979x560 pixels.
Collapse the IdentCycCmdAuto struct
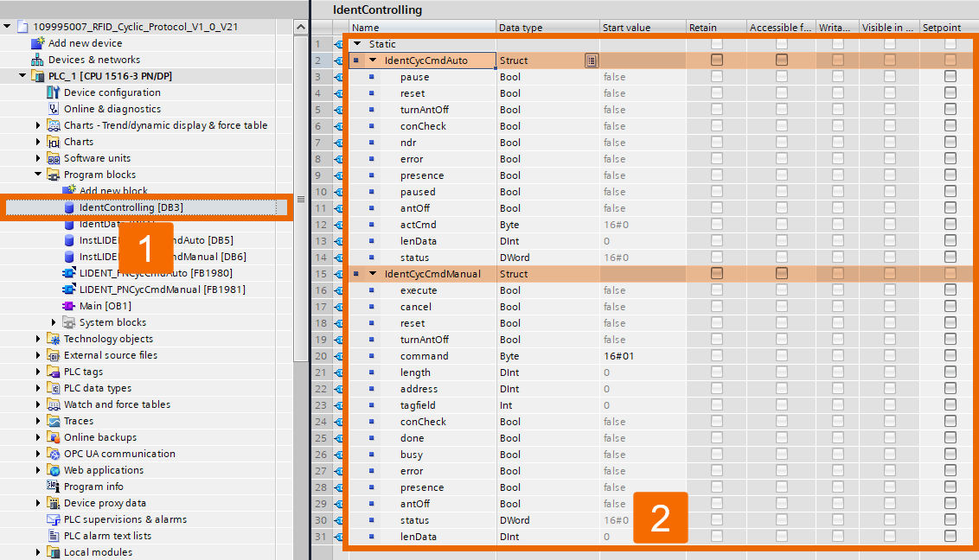point(373,60)
